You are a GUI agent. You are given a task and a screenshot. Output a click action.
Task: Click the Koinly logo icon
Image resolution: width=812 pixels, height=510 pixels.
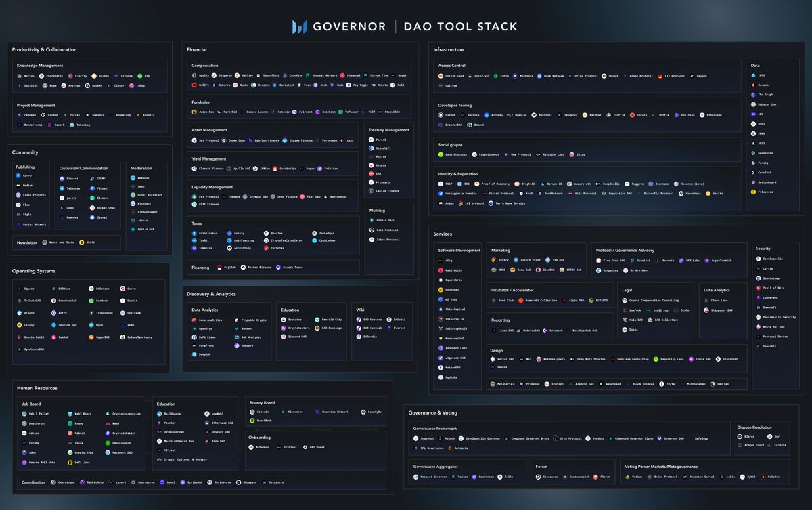click(229, 233)
